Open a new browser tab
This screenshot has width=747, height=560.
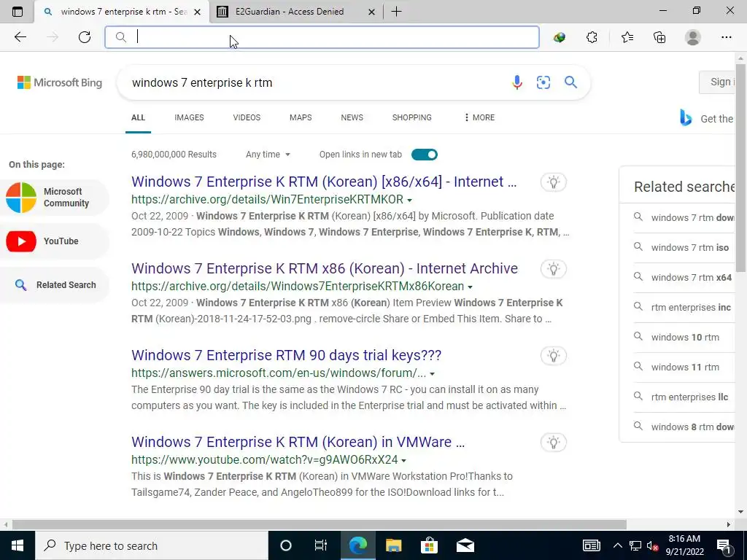click(x=396, y=12)
